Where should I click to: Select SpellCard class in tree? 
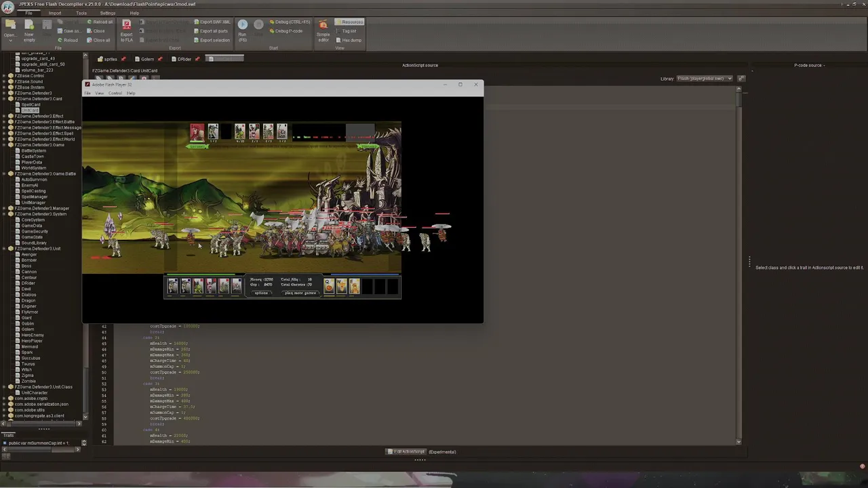click(x=31, y=104)
